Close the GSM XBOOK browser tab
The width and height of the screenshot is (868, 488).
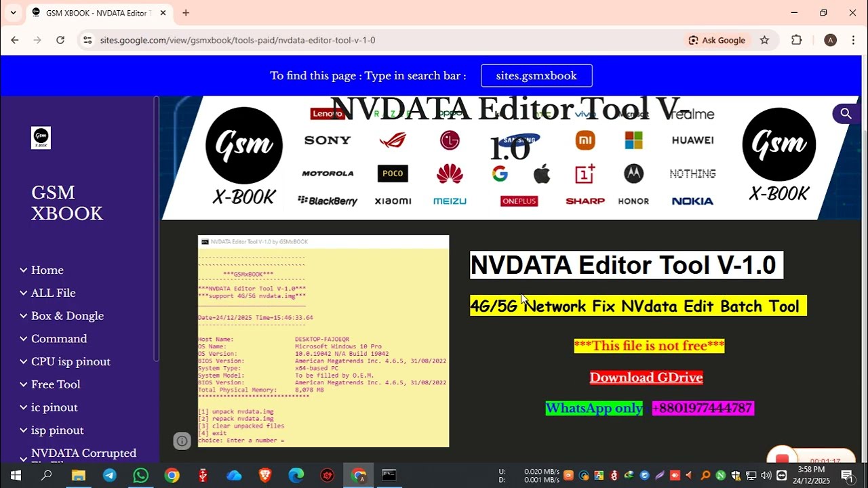[163, 12]
